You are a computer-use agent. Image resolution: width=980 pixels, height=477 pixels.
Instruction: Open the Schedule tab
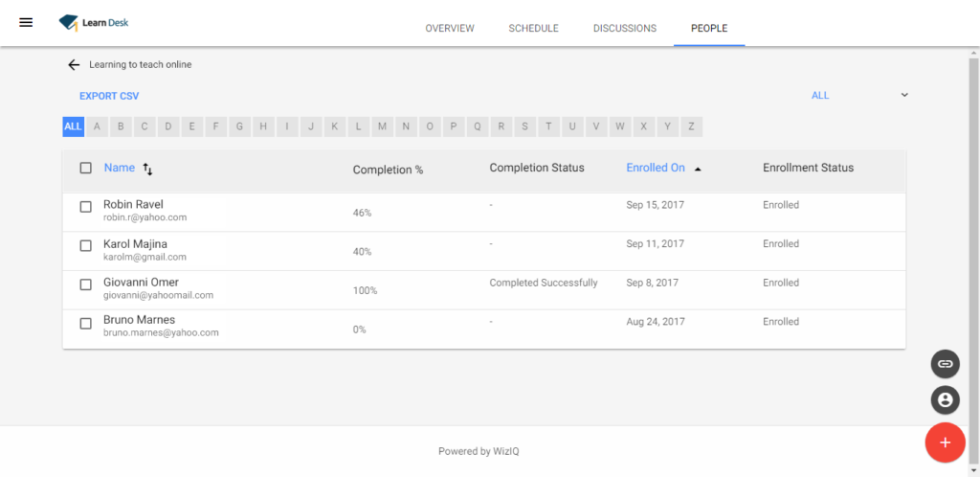tap(533, 28)
